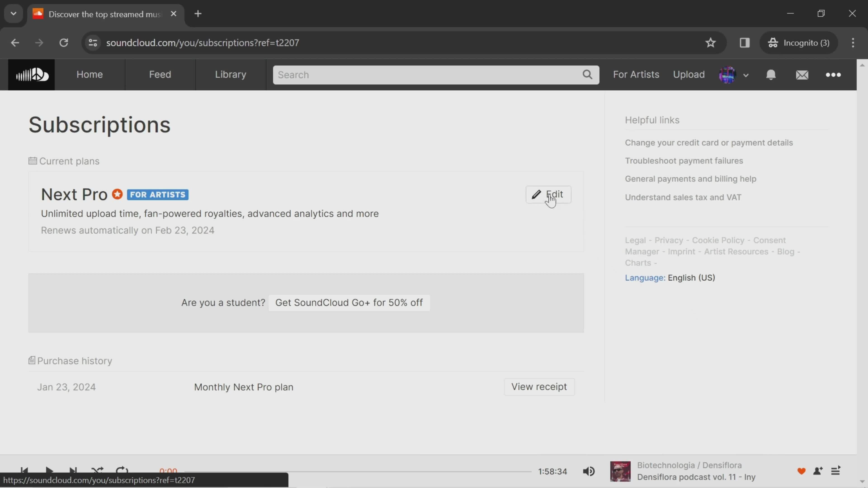Click the Next Pro orange star badge
868x488 pixels.
pos(117,194)
